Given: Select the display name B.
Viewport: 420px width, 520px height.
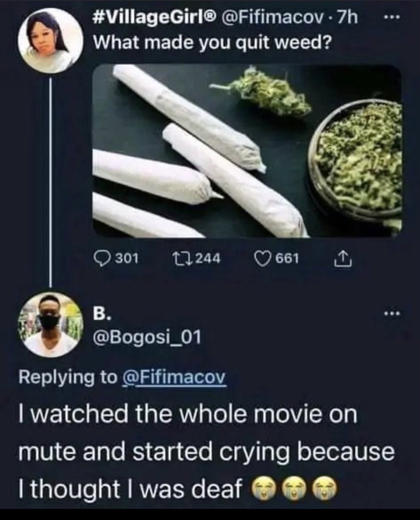Looking at the screenshot, I should (100, 315).
